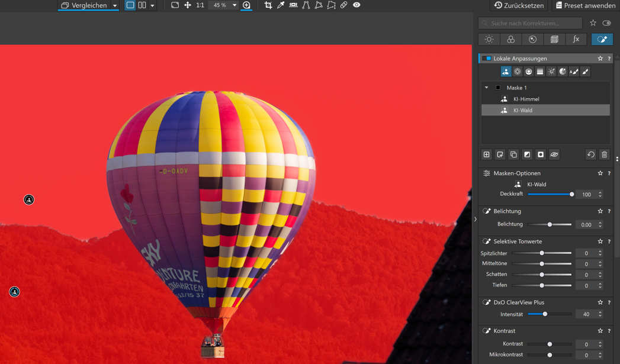
Task: Click the reset arrow below the mask list
Action: 591,154
